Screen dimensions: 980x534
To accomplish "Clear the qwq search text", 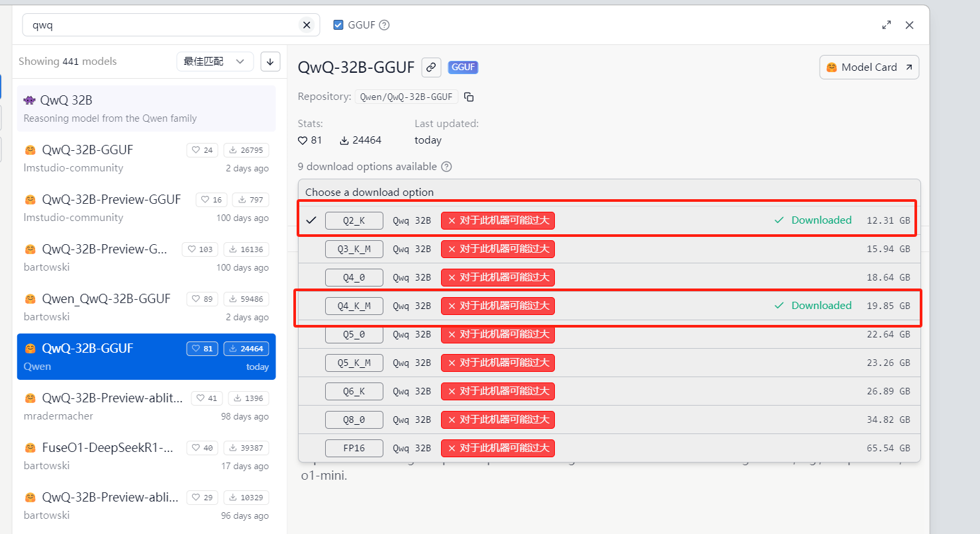I will [307, 25].
